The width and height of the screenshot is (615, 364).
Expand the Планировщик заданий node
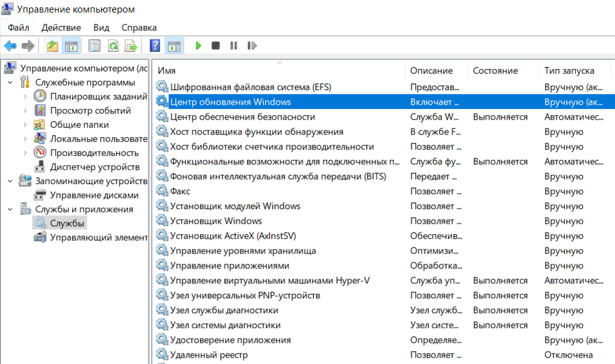point(25,96)
